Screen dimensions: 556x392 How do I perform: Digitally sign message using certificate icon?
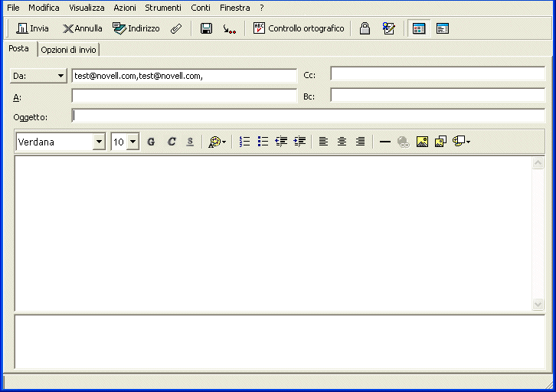[x=388, y=28]
